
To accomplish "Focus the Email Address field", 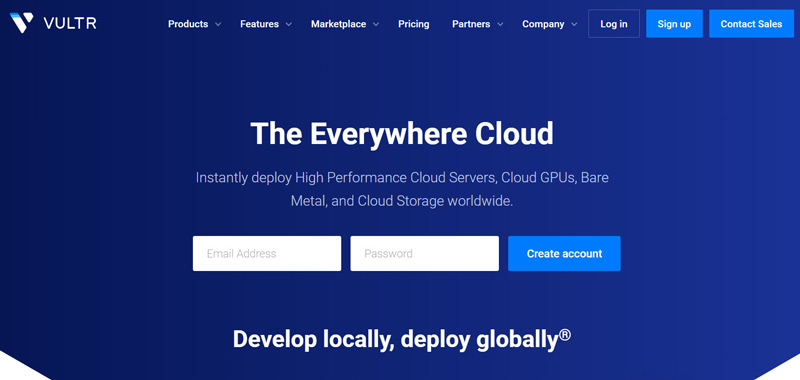I will coord(267,254).
